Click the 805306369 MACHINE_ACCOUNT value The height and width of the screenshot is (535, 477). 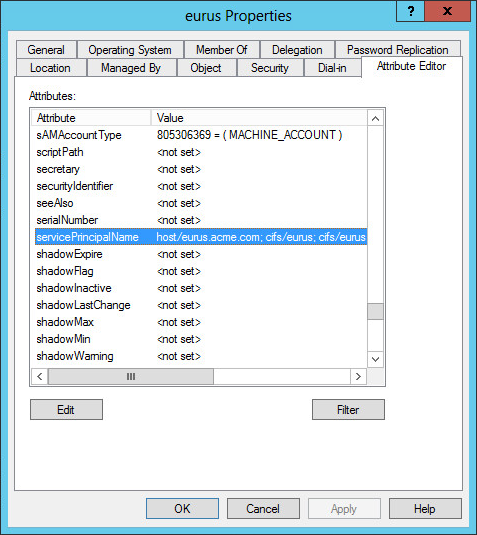pos(249,135)
